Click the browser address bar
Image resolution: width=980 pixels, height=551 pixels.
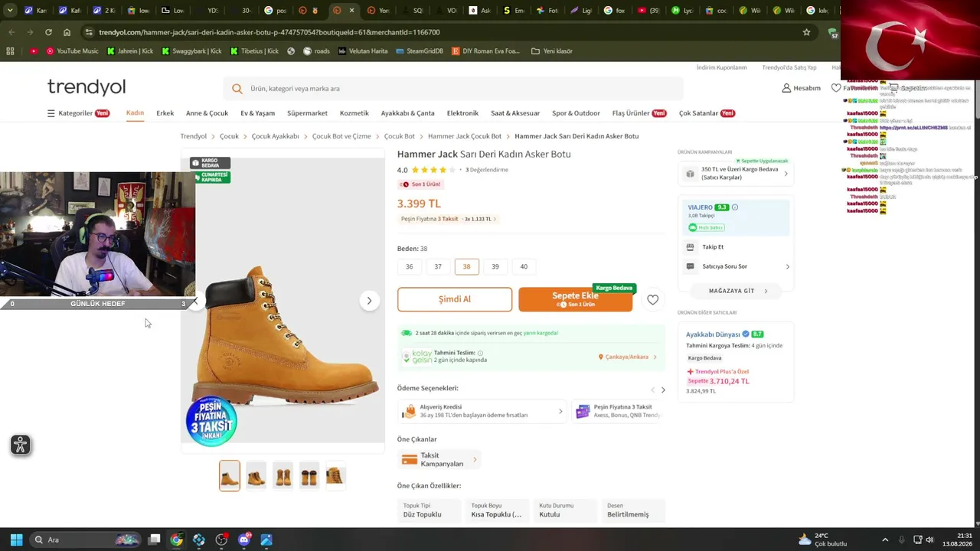click(x=444, y=32)
